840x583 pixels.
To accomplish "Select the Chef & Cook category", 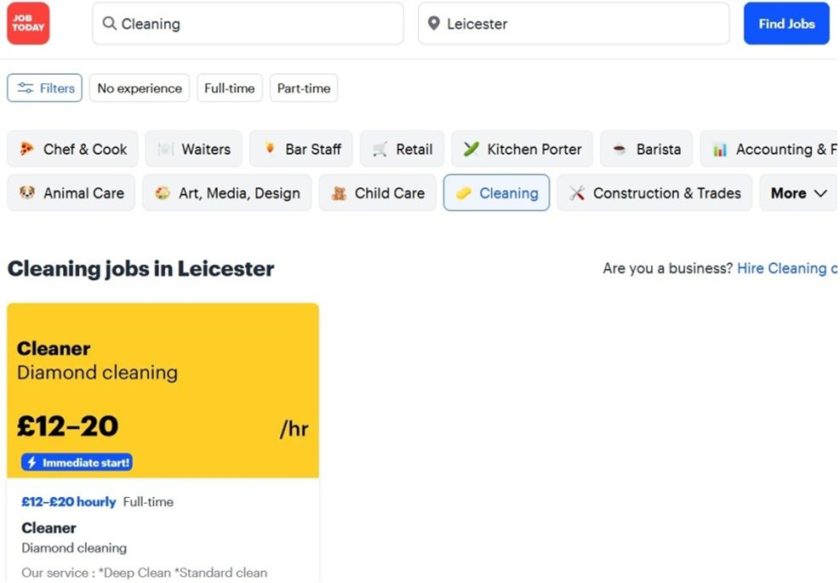I will 72,149.
